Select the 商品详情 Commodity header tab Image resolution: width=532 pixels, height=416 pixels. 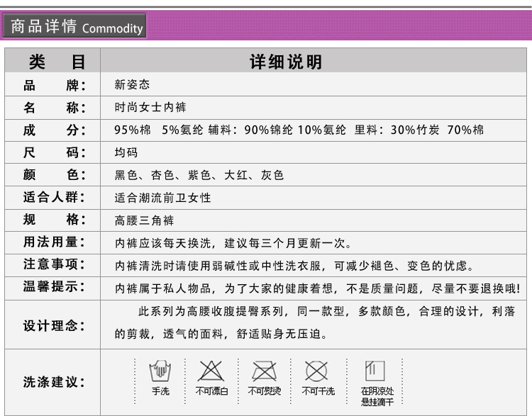[74, 26]
